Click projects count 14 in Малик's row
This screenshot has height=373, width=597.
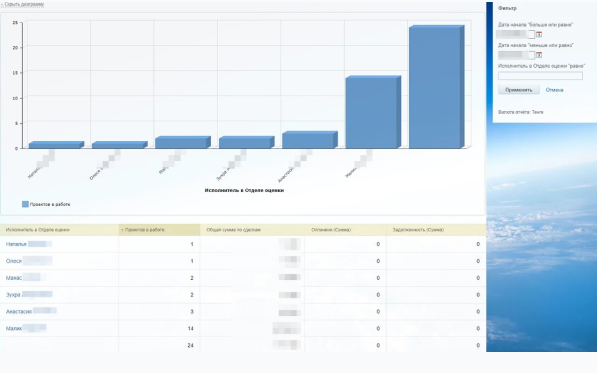190,328
